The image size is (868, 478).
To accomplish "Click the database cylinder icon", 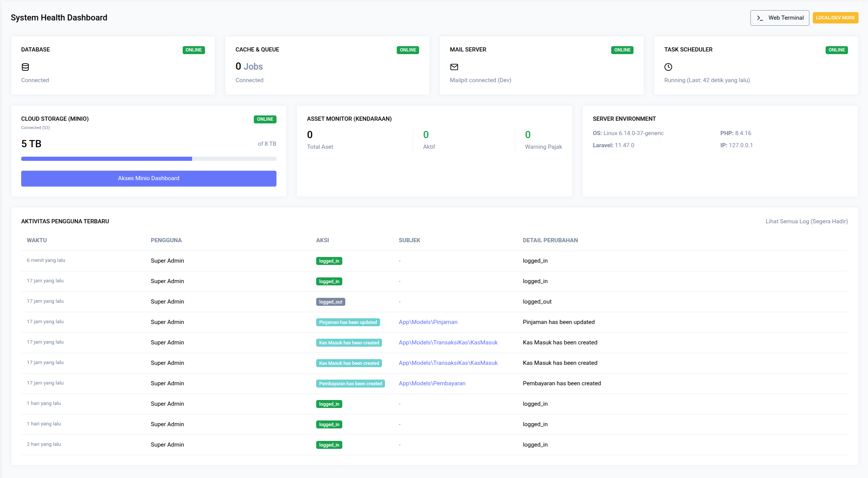I will pyautogui.click(x=25, y=67).
